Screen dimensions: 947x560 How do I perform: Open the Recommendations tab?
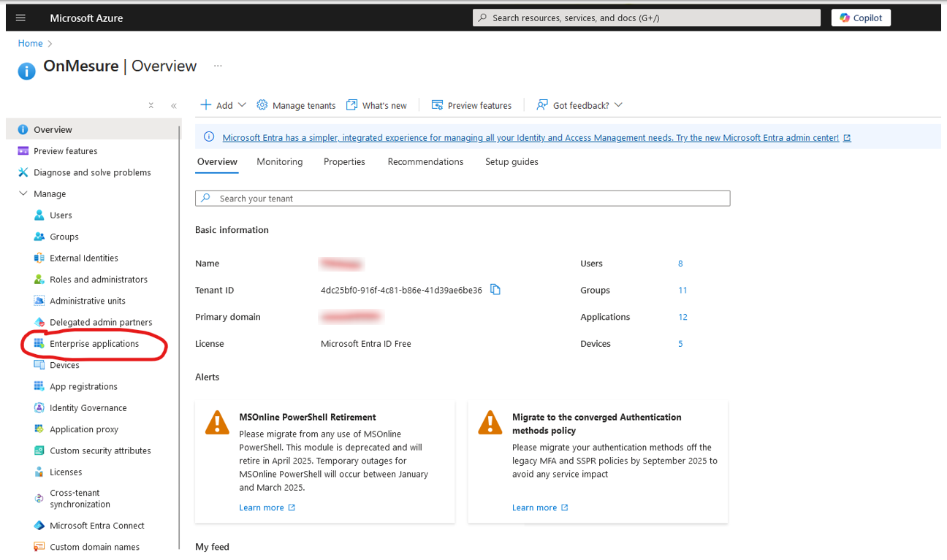tap(425, 162)
